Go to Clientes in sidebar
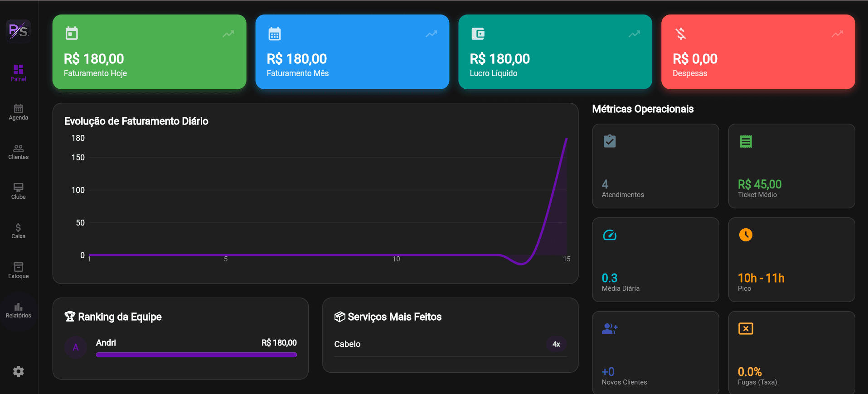The image size is (868, 394). click(18, 152)
